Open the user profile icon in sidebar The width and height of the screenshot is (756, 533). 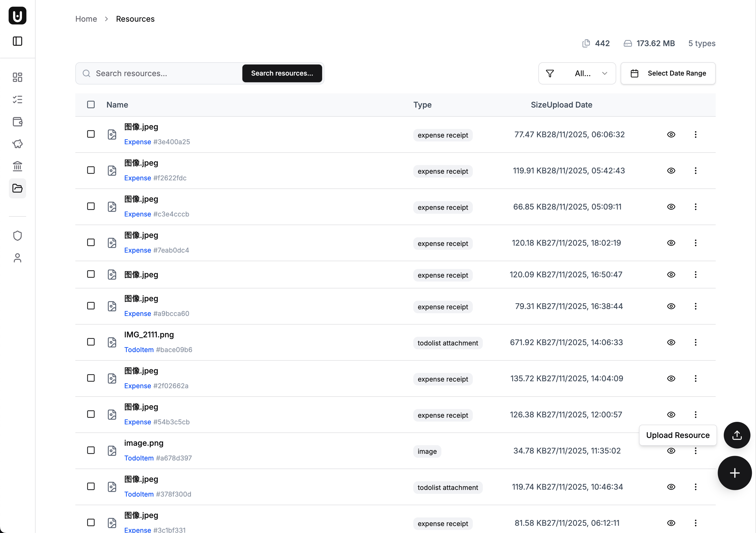(18, 258)
